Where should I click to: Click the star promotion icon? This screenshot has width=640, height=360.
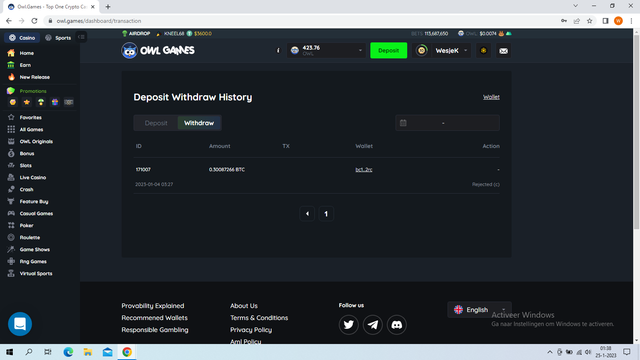point(27,102)
